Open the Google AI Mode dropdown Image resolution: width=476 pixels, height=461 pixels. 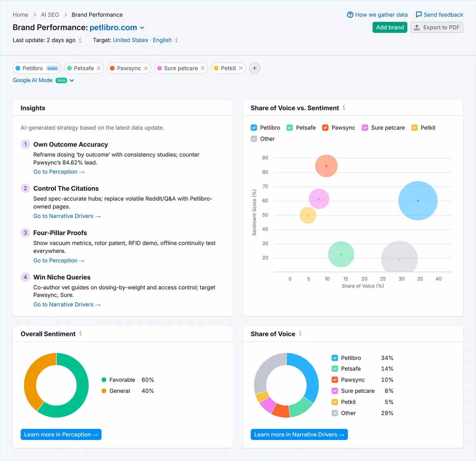43,80
